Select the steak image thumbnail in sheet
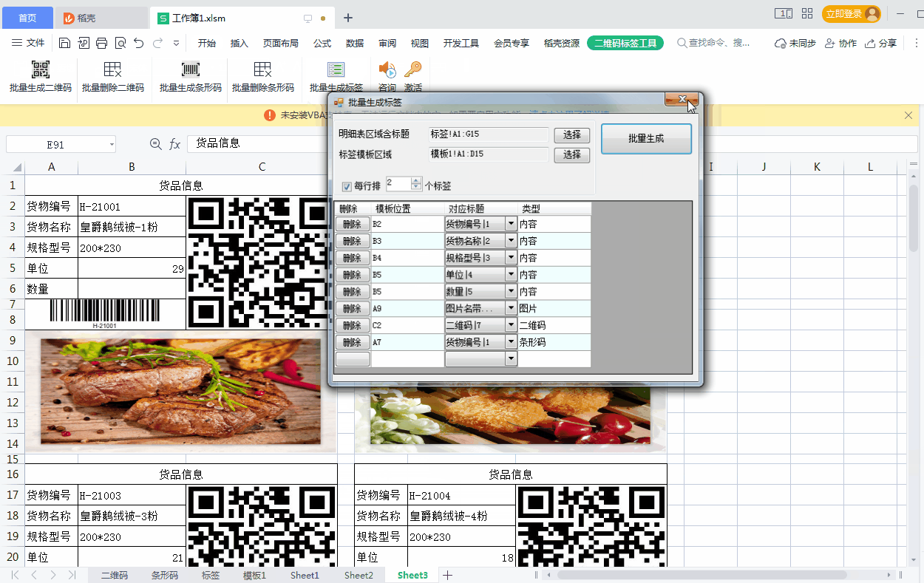 180,390
